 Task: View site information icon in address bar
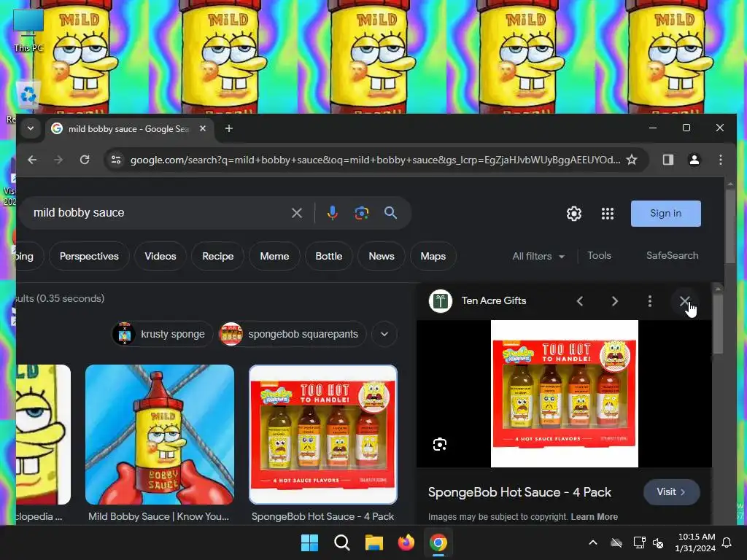(116, 160)
